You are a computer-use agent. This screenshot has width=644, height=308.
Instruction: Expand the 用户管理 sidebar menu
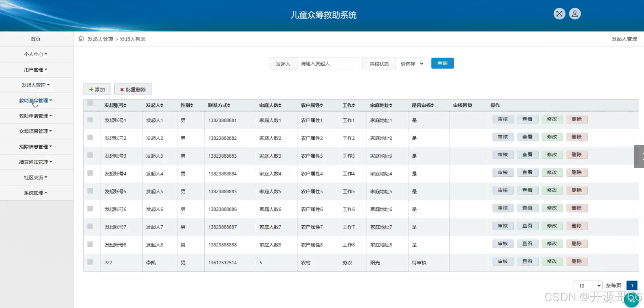coord(36,70)
